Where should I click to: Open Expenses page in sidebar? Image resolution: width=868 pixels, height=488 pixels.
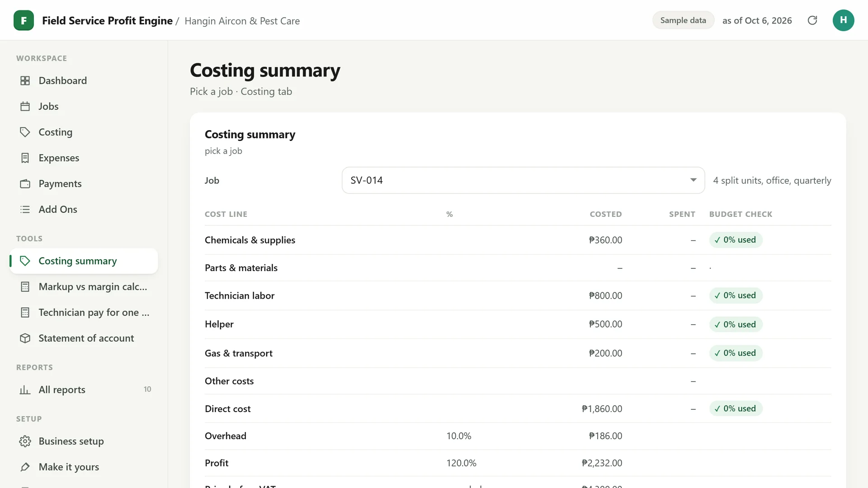84,158
